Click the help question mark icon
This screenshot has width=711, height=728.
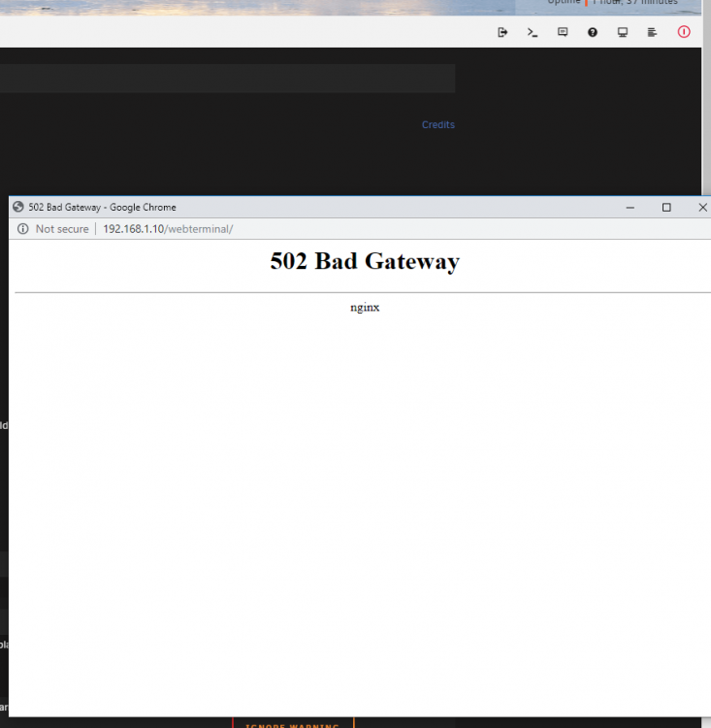point(593,32)
